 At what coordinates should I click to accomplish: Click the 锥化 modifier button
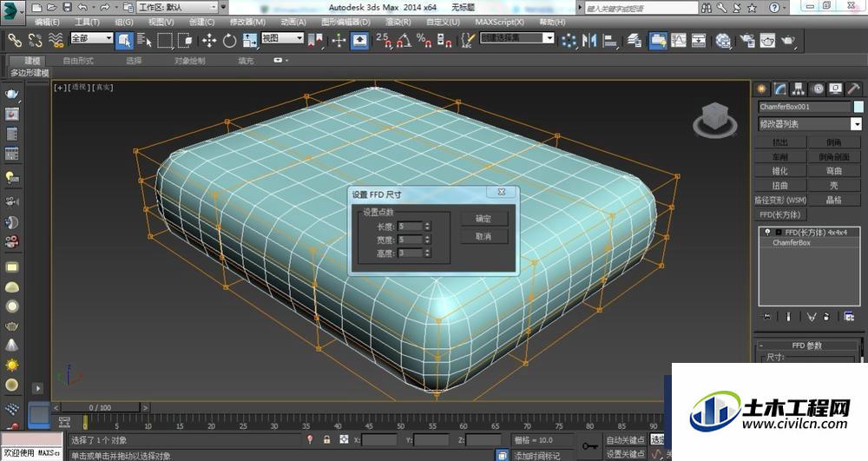(780, 171)
